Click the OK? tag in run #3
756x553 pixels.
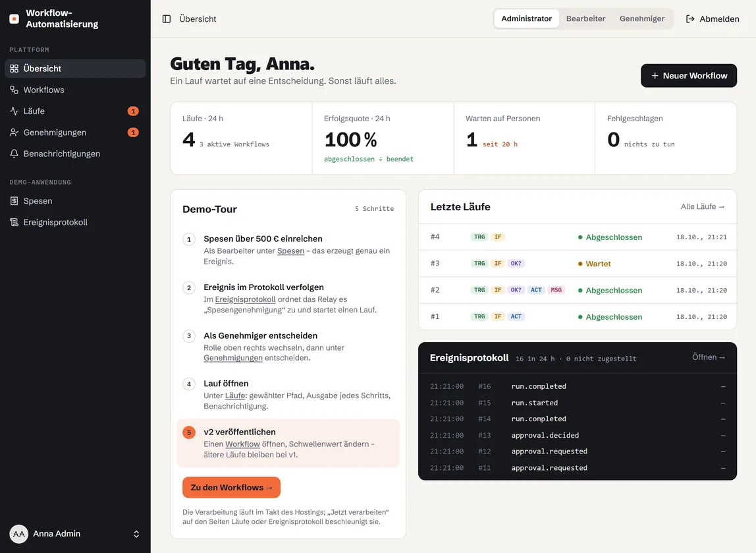(516, 264)
